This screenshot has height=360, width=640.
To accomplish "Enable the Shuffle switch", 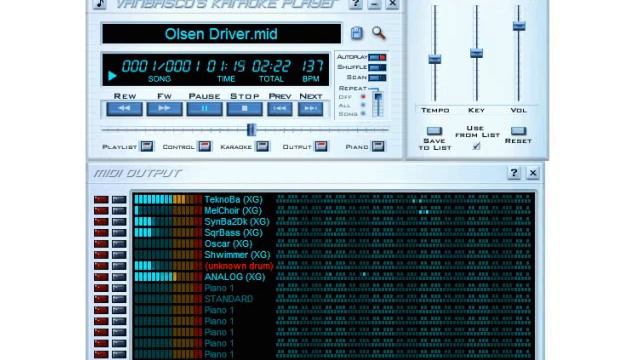I will tap(377, 67).
